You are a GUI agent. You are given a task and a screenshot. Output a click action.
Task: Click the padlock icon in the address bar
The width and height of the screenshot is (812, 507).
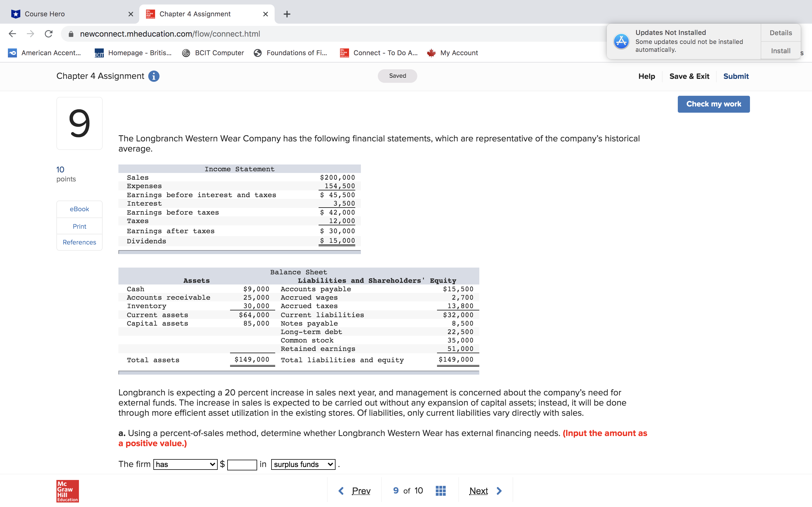pyautogui.click(x=71, y=34)
